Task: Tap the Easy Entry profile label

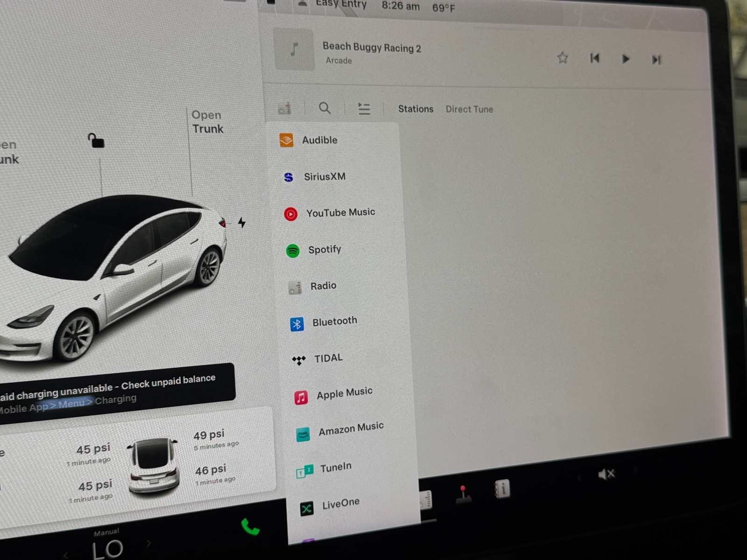Action: (341, 4)
